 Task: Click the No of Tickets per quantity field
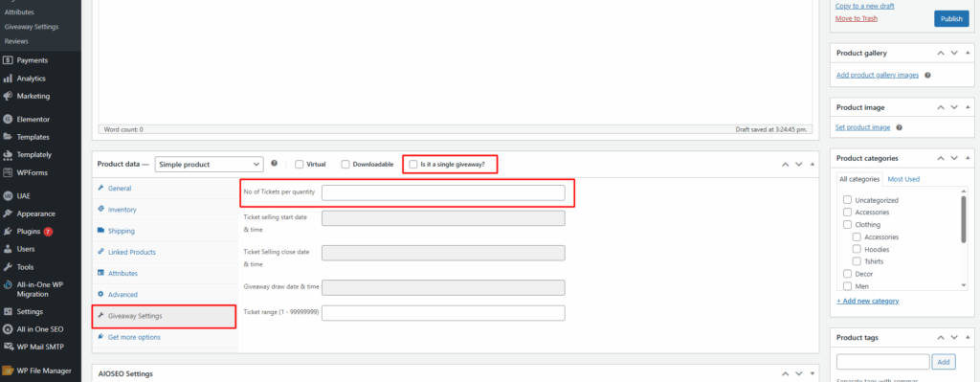443,192
